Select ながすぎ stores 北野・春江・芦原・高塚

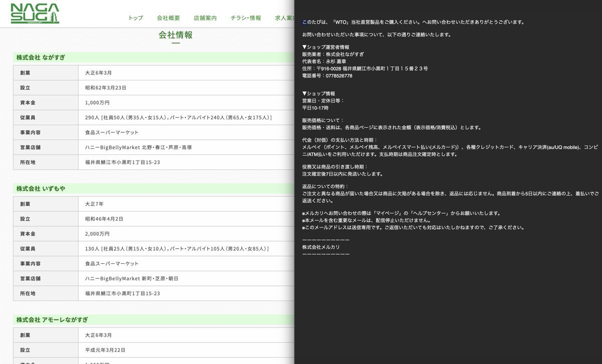coord(138,147)
